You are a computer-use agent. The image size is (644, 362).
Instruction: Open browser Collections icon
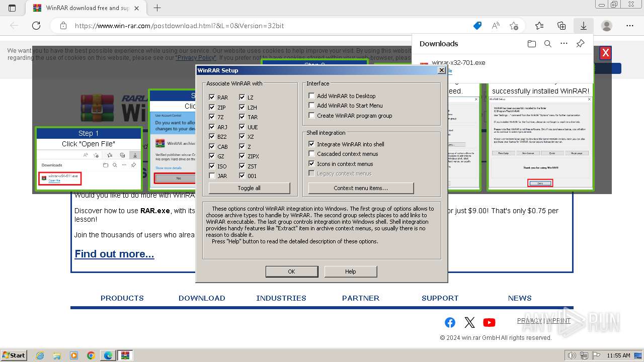coord(561,26)
